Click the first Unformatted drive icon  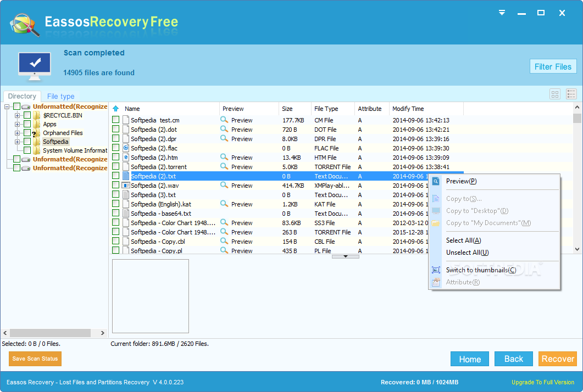pos(26,107)
